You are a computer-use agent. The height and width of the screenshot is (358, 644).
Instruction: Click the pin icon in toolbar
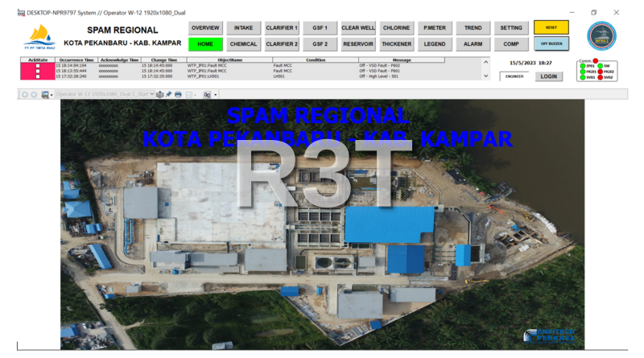coord(168,94)
